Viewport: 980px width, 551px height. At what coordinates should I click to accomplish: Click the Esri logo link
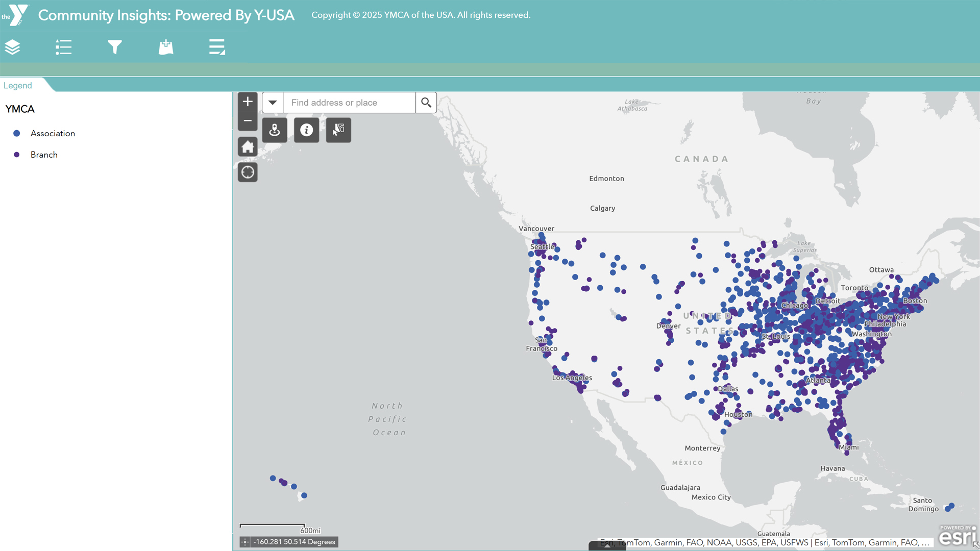coord(957,536)
